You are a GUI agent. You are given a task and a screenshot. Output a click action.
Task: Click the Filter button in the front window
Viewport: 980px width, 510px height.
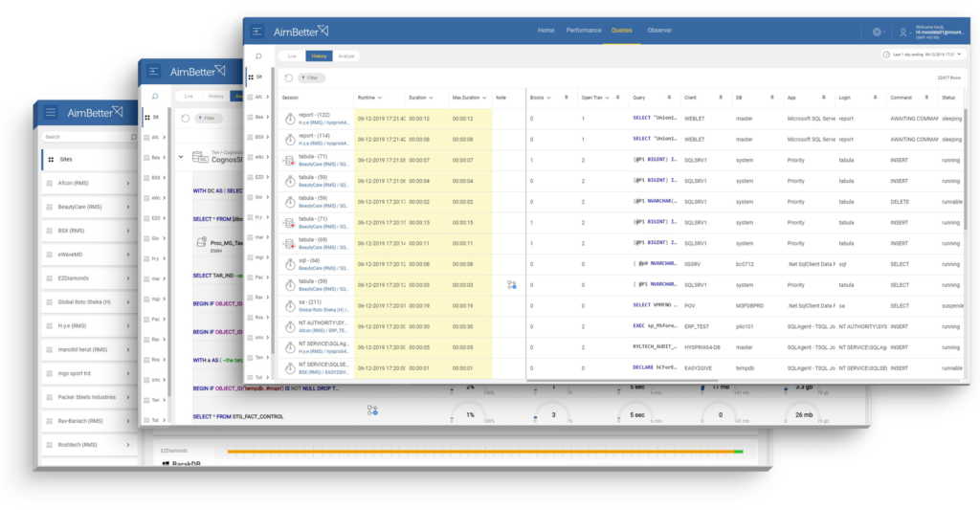[311, 78]
